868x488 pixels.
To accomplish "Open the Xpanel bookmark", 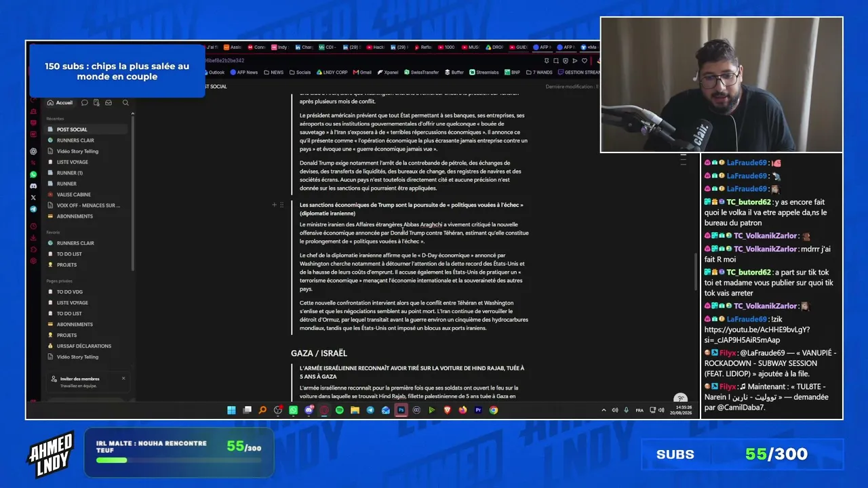I will tap(388, 73).
